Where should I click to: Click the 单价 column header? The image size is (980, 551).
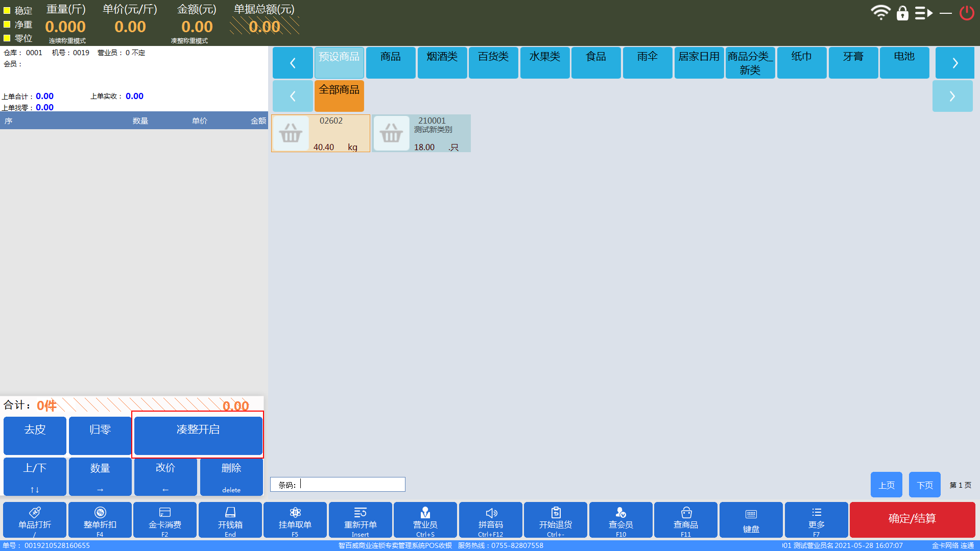(200, 121)
